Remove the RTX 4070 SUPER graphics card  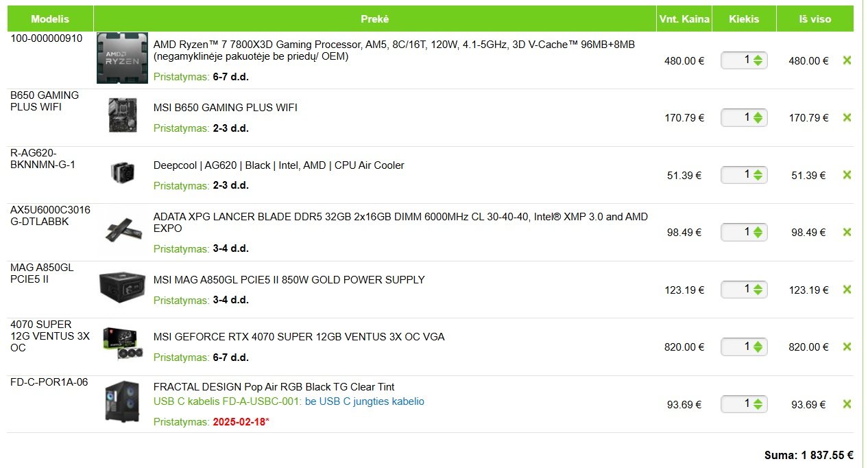[847, 347]
